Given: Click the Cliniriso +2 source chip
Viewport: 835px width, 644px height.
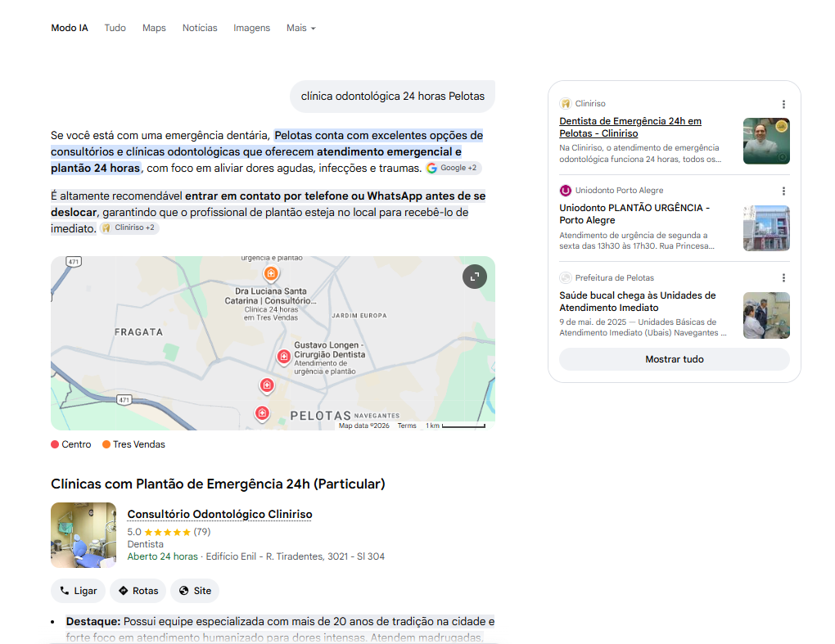Looking at the screenshot, I should (x=129, y=227).
